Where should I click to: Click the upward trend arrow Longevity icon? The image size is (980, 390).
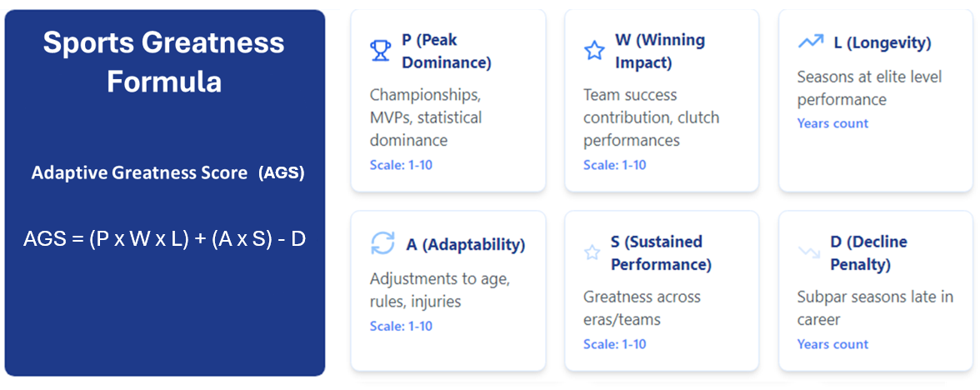pyautogui.click(x=811, y=42)
